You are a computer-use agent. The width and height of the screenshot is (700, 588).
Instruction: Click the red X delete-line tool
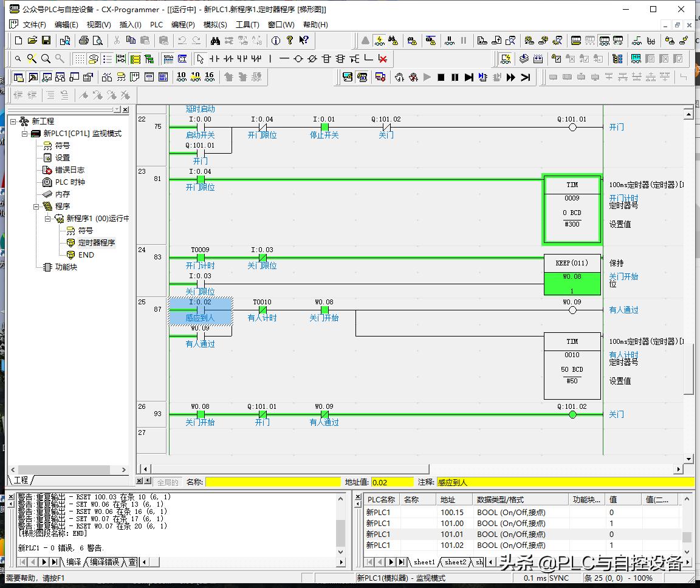(x=383, y=58)
